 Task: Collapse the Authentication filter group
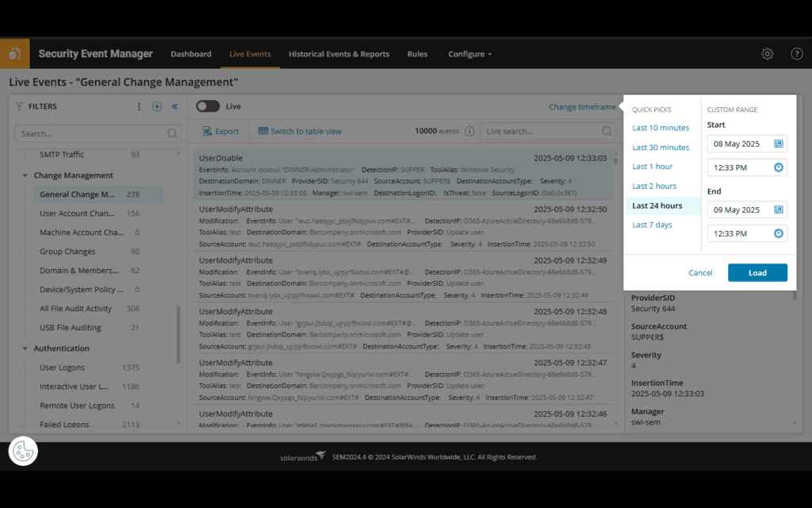click(x=25, y=348)
